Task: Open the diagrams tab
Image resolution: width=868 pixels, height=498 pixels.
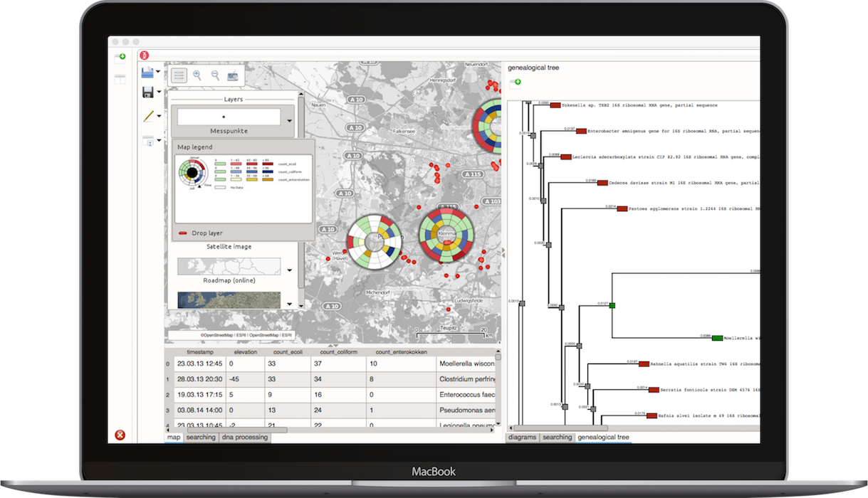Action: 522,437
